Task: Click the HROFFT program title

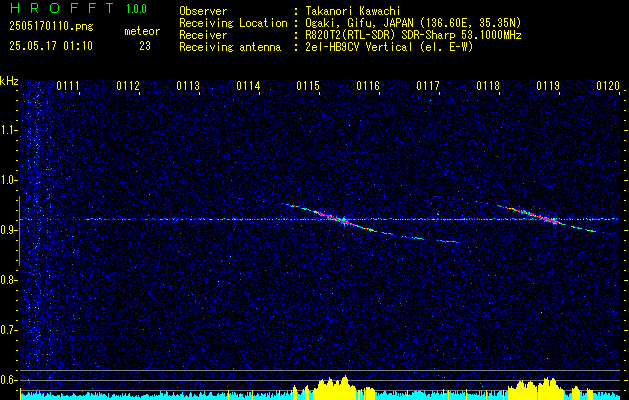Action: (61, 8)
